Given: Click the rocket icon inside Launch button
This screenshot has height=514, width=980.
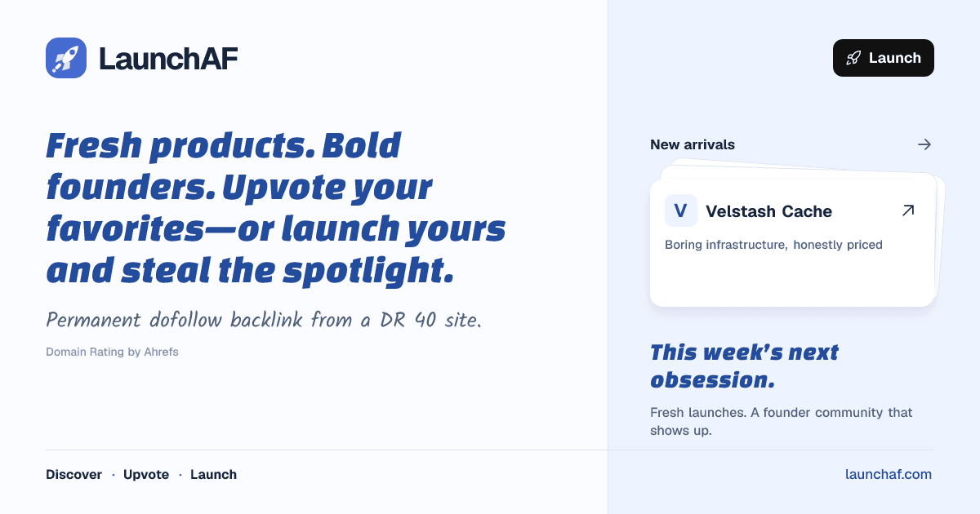Looking at the screenshot, I should tap(853, 58).
